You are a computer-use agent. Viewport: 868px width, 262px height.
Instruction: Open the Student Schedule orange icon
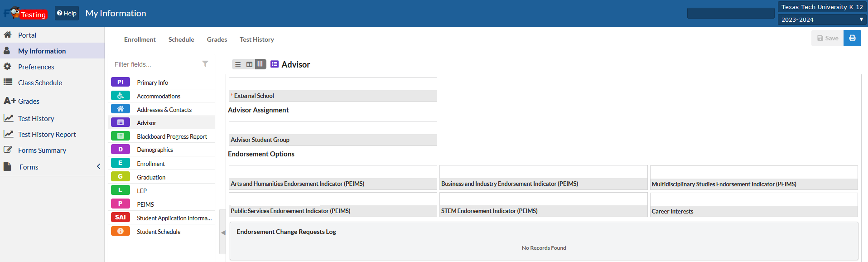pyautogui.click(x=121, y=231)
